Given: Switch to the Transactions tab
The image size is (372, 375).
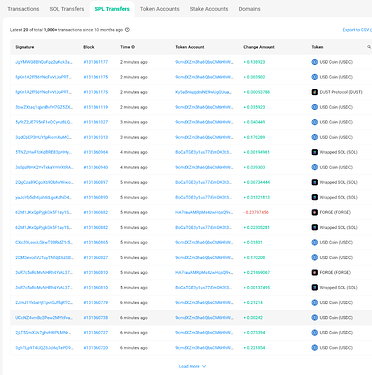Looking at the screenshot, I should click(x=23, y=9).
